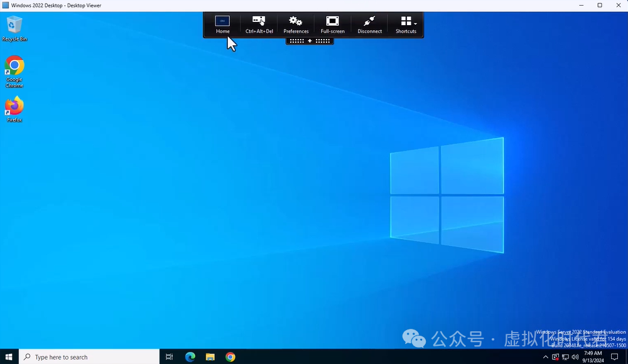Open the notification center icon
Image resolution: width=628 pixels, height=364 pixels.
click(x=614, y=357)
